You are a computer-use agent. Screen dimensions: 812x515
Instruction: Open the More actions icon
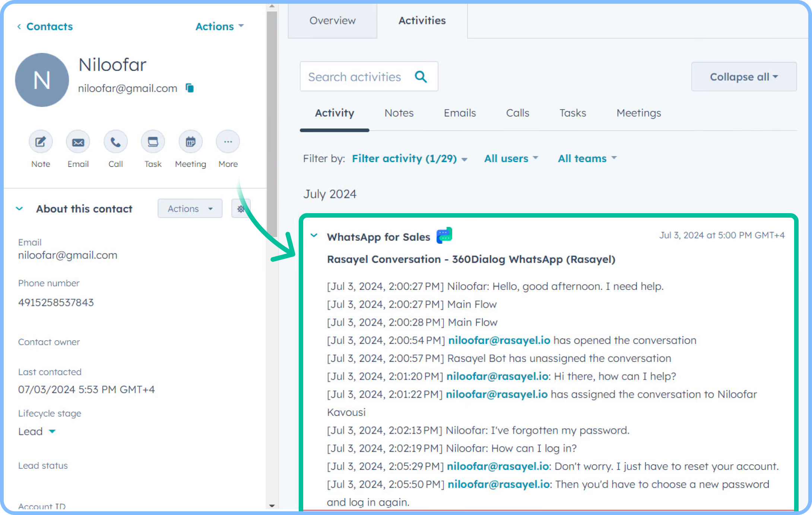point(228,142)
